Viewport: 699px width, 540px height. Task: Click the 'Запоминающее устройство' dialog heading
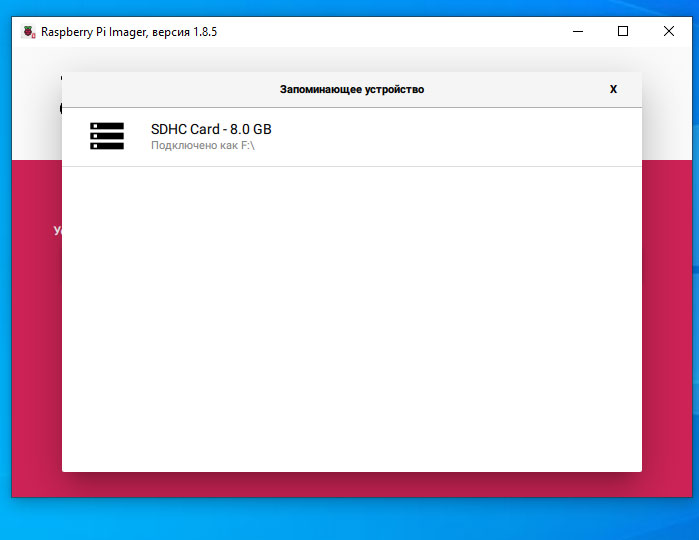[x=352, y=90]
